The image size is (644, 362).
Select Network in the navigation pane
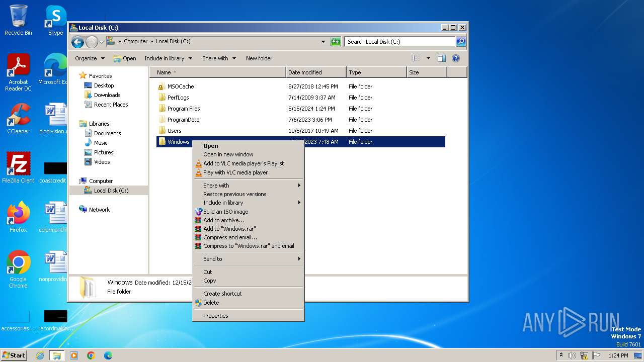(x=99, y=210)
